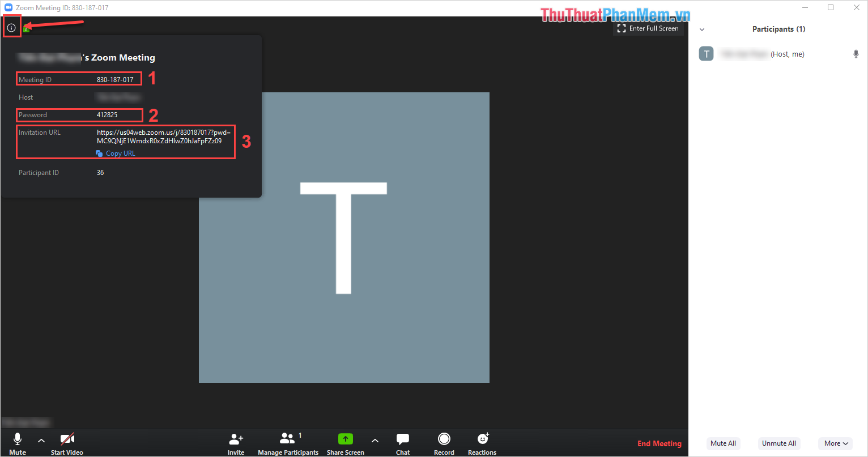This screenshot has height=457, width=868.
Task: Click the Meeting ID label
Action: (x=35, y=80)
